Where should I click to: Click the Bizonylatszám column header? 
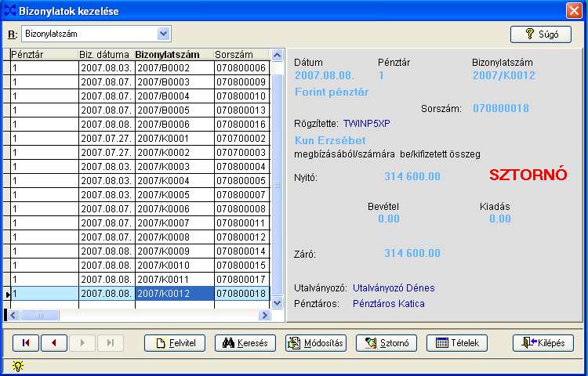pyautogui.click(x=174, y=55)
